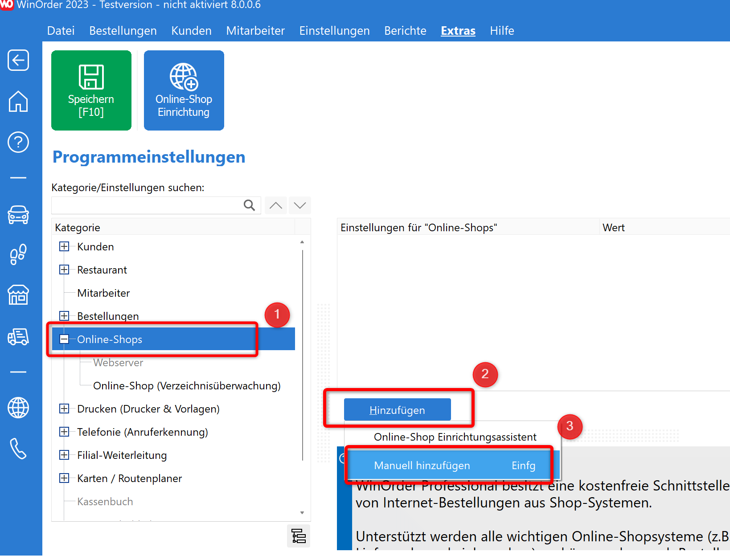
Task: Expand Telefonie (Anruferkennung) node
Action: [64, 432]
